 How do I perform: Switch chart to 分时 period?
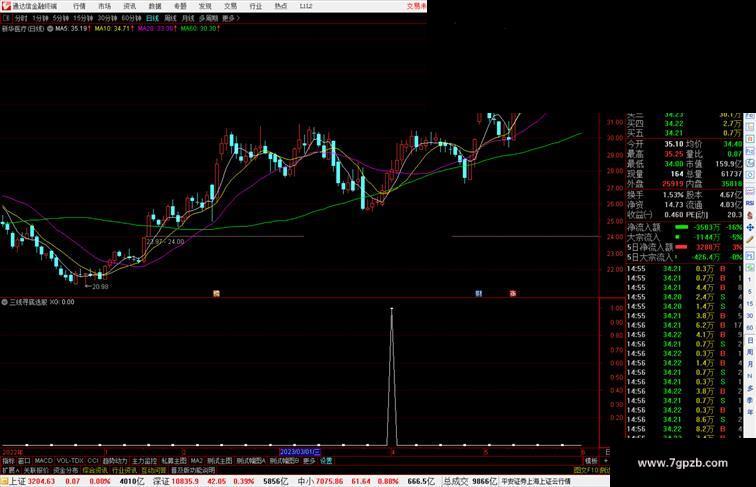pos(21,18)
